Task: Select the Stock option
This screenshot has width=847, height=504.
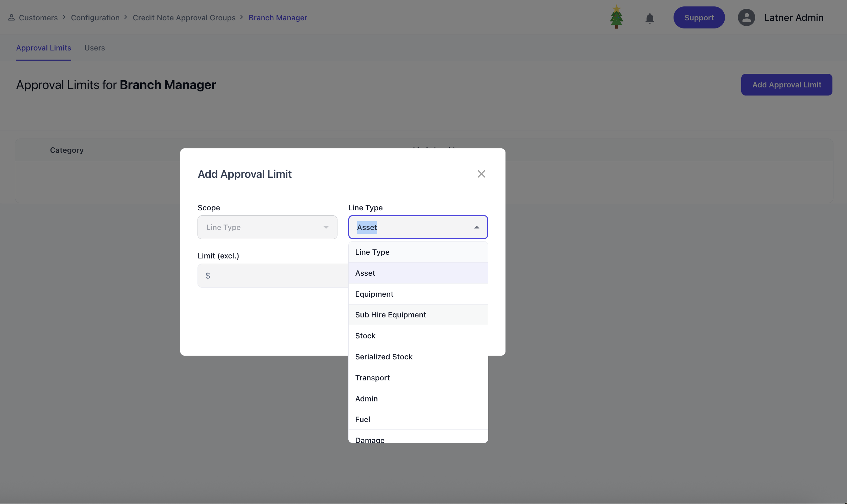Action: point(365,336)
